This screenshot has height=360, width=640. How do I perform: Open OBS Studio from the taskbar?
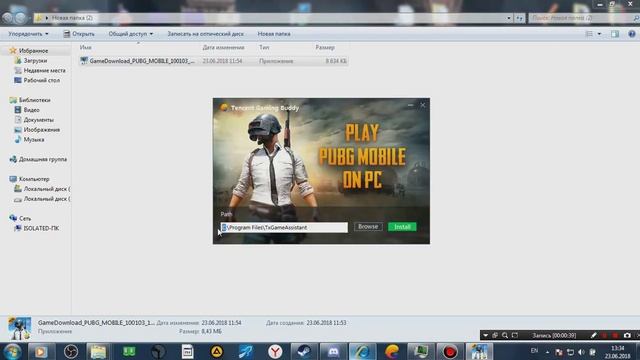[x=71, y=351]
